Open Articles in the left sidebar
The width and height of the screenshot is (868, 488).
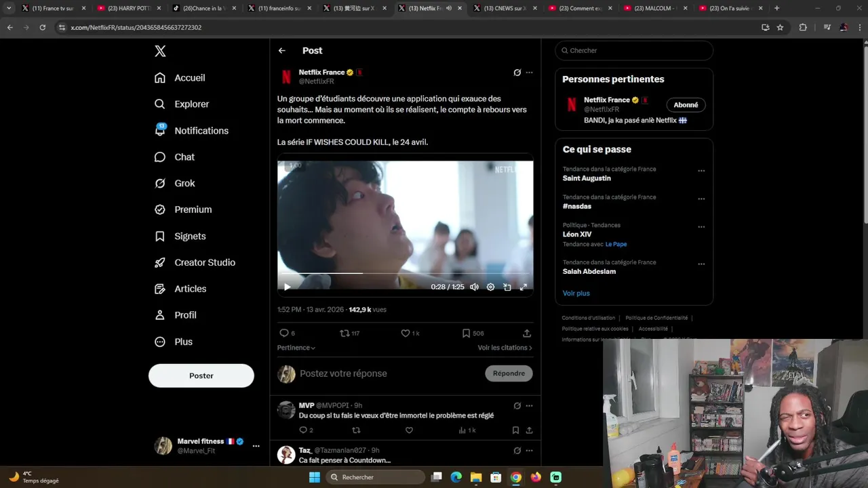180,289
